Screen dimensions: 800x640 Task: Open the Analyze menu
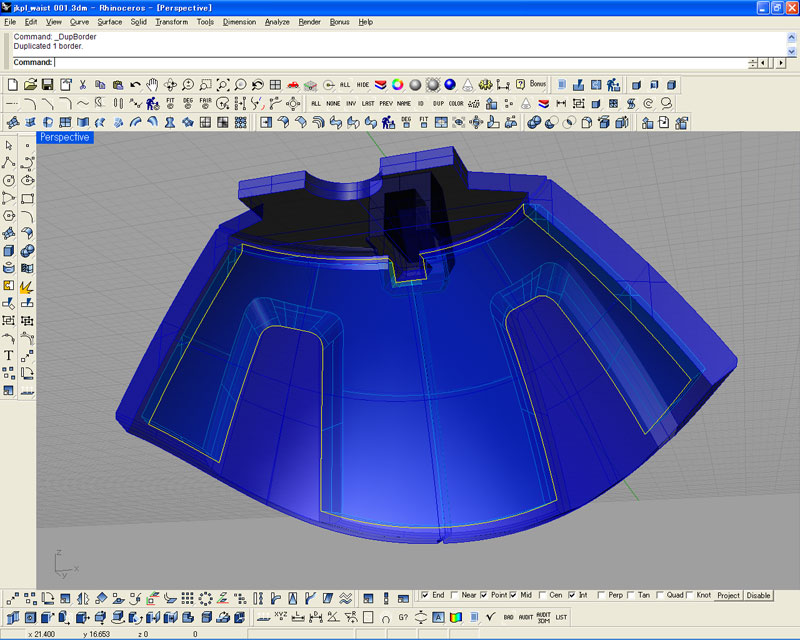[x=277, y=21]
